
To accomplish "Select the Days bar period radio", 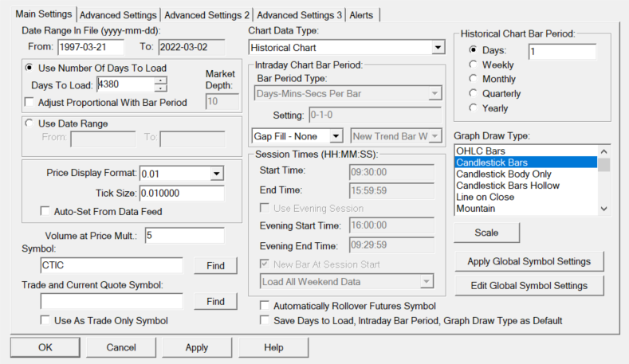I will pyautogui.click(x=474, y=50).
